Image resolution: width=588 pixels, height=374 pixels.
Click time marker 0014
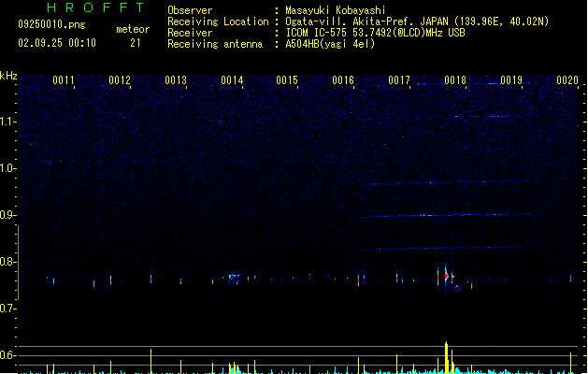tap(232, 80)
